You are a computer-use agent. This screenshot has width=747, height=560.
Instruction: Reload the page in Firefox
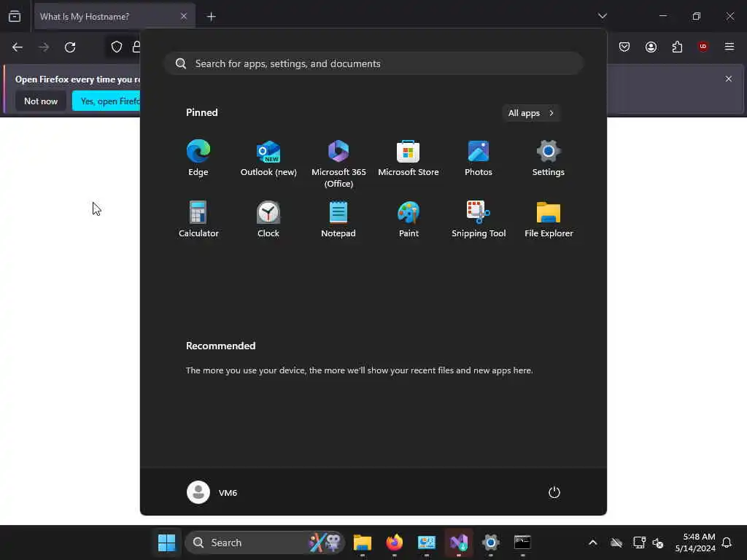70,47
